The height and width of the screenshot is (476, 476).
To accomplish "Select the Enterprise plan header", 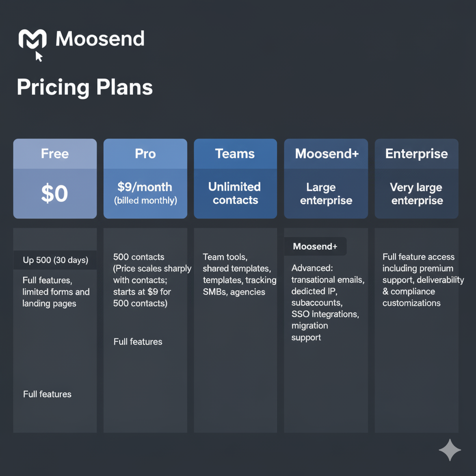I will [416, 154].
